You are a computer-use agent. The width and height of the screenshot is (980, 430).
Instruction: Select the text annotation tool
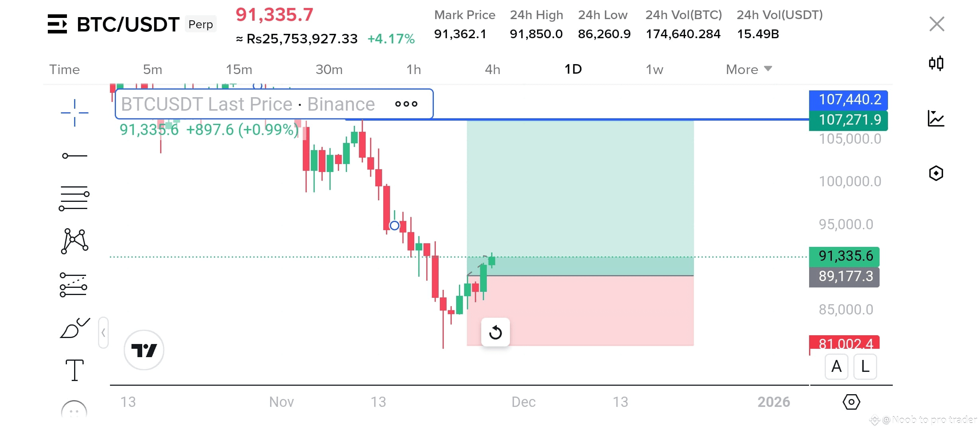click(x=74, y=370)
